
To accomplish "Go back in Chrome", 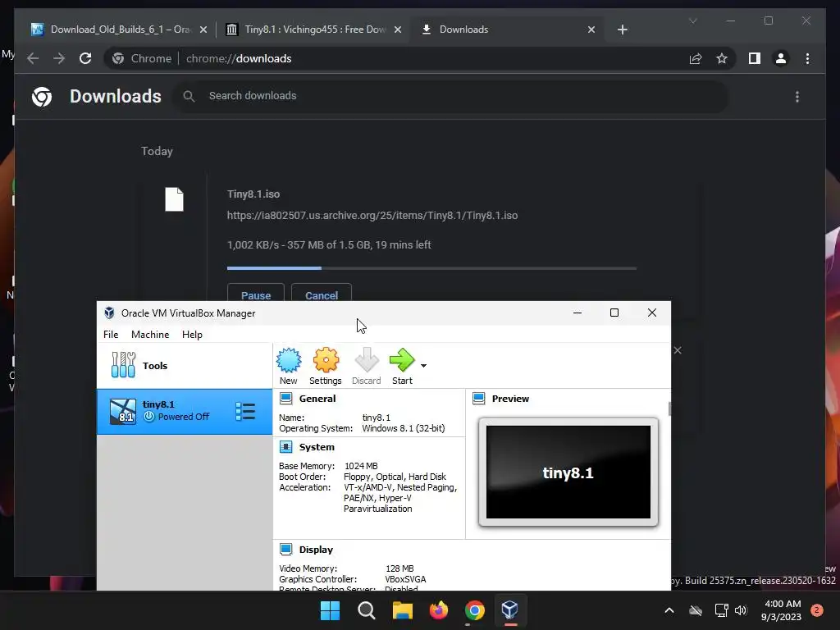I will point(33,58).
